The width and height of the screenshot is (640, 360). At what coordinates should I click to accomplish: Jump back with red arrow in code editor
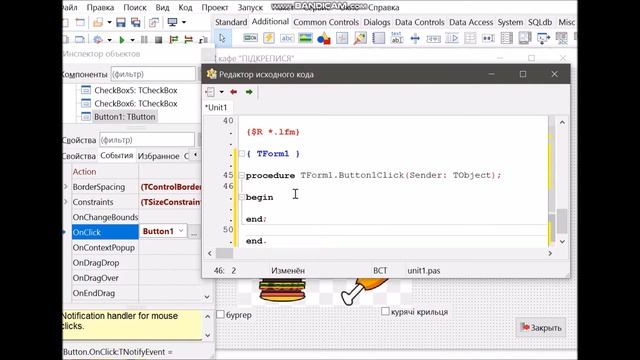tap(233, 92)
